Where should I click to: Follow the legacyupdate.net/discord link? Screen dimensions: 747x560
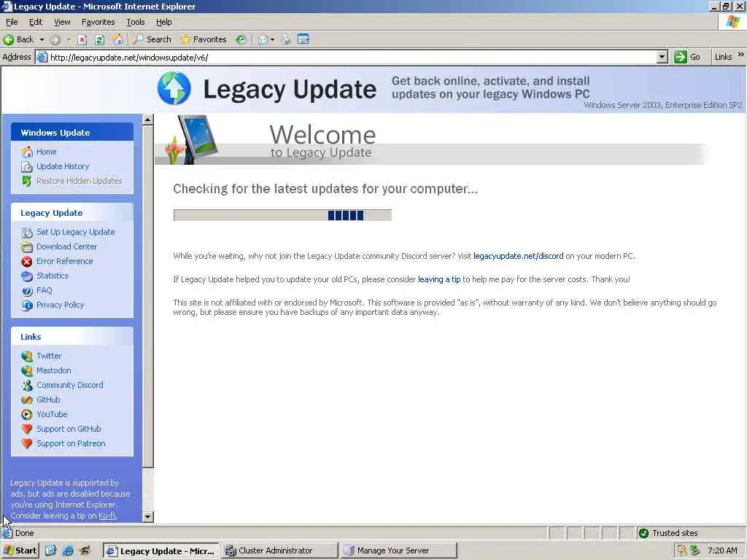pyautogui.click(x=519, y=256)
